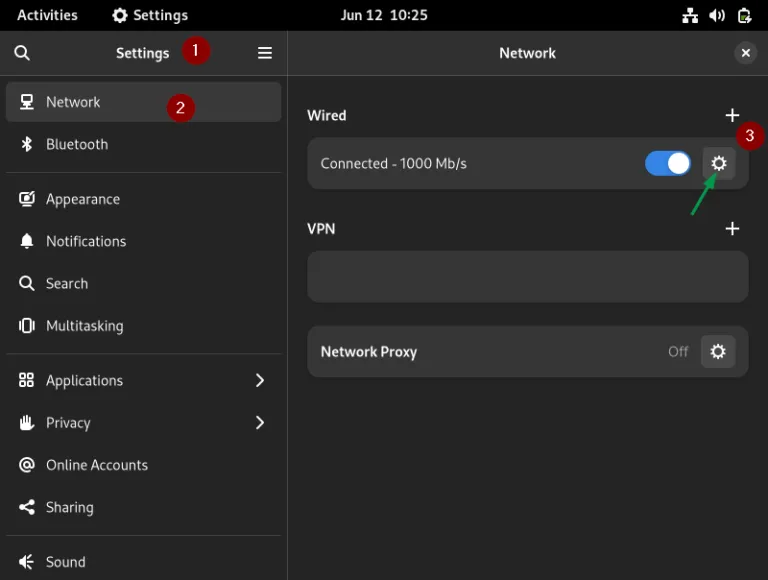Click the Wired section heading
Image resolution: width=768 pixels, height=580 pixels.
click(x=327, y=115)
